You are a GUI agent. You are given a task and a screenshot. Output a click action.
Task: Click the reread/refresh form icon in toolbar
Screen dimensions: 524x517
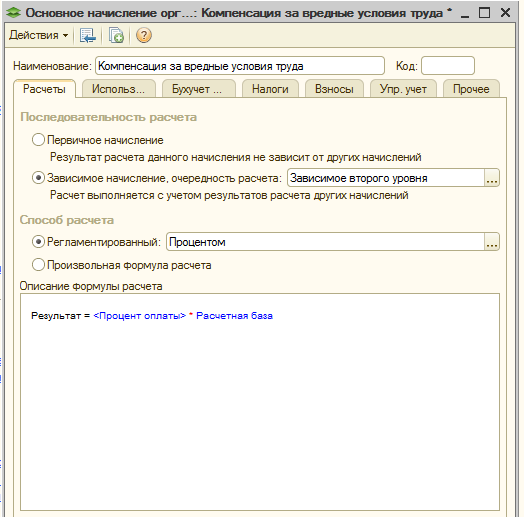(88, 35)
